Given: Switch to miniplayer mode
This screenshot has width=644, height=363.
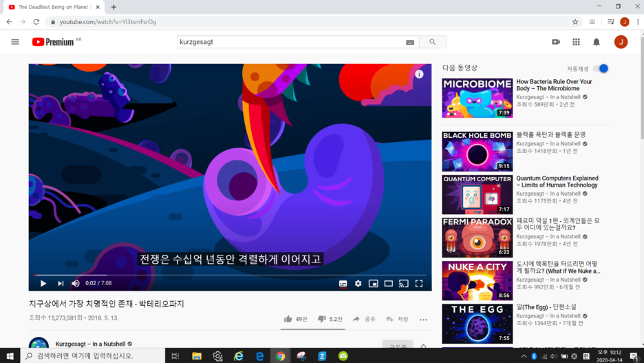Looking at the screenshot, I should pyautogui.click(x=374, y=284).
